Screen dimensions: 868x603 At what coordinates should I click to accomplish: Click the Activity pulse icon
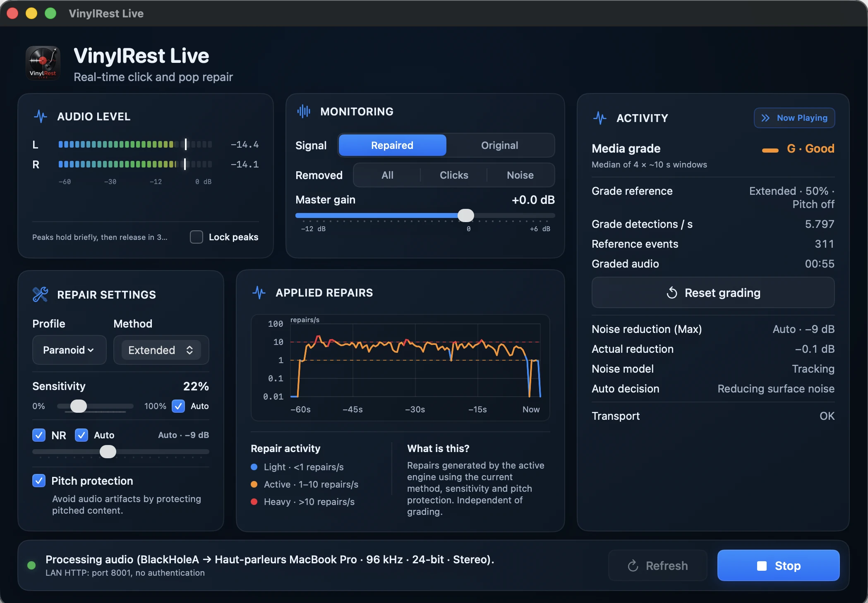pyautogui.click(x=599, y=118)
